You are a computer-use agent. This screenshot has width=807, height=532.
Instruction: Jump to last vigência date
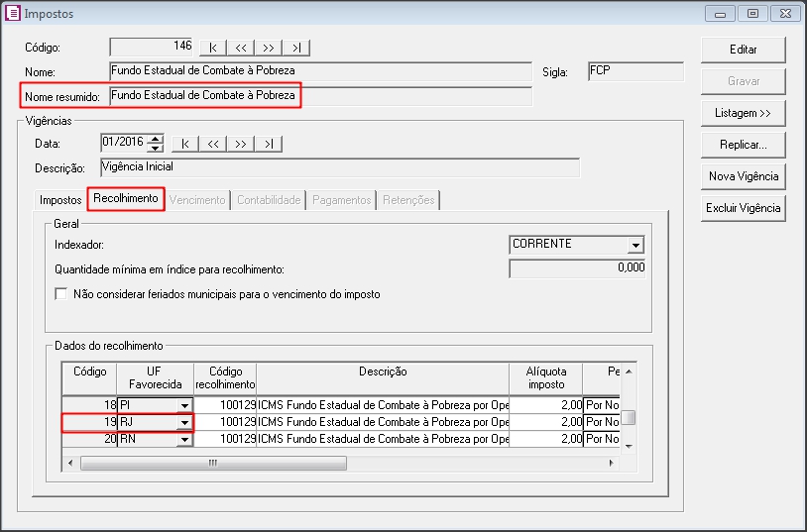269,144
